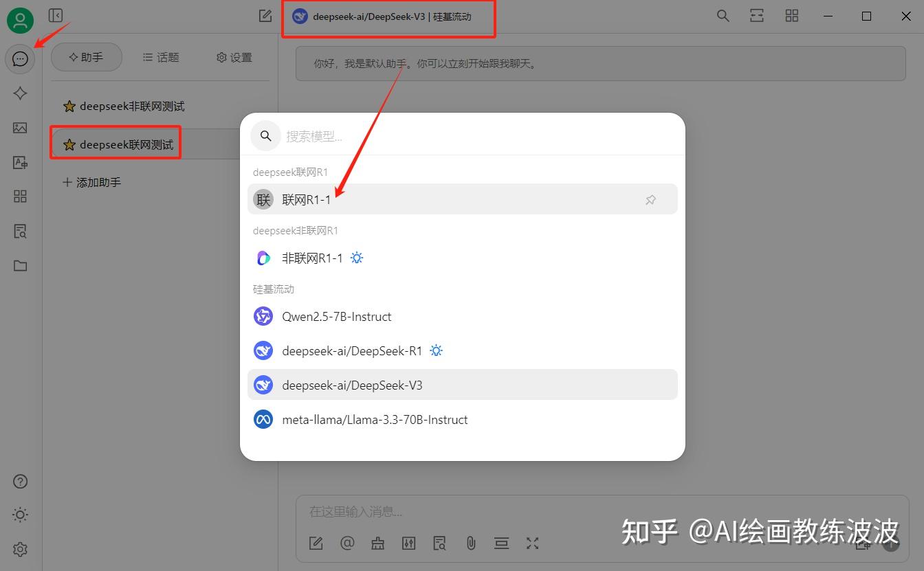Image resolution: width=924 pixels, height=571 pixels.
Task: Open the search icon in the title bar
Action: [x=723, y=15]
